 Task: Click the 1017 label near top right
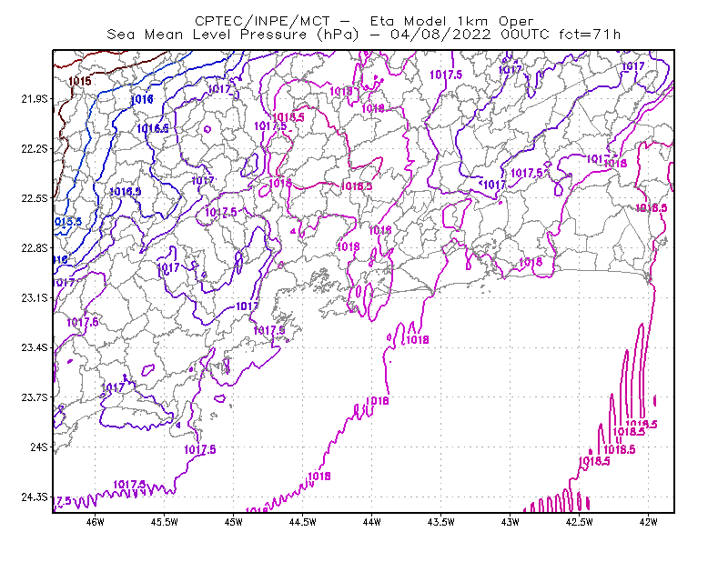pos(633,66)
